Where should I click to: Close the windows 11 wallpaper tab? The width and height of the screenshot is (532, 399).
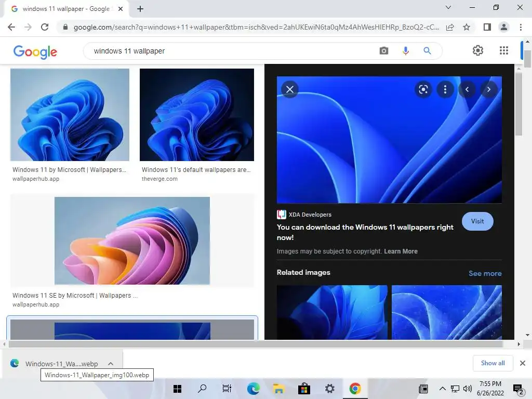coord(121,9)
